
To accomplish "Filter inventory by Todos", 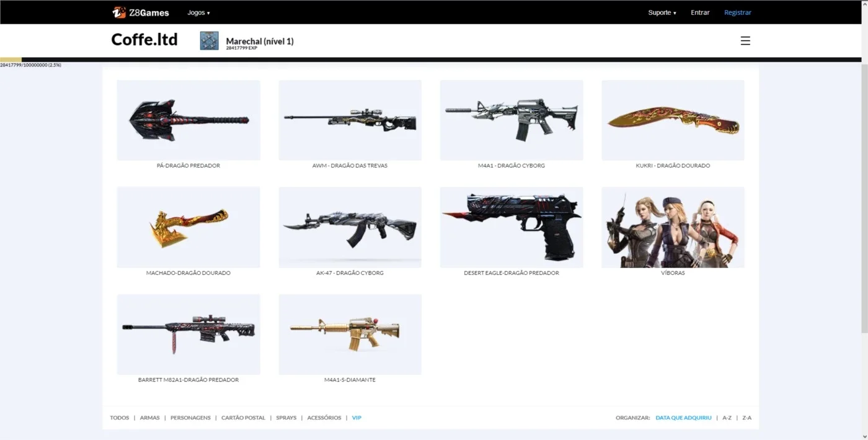I will pos(120,418).
